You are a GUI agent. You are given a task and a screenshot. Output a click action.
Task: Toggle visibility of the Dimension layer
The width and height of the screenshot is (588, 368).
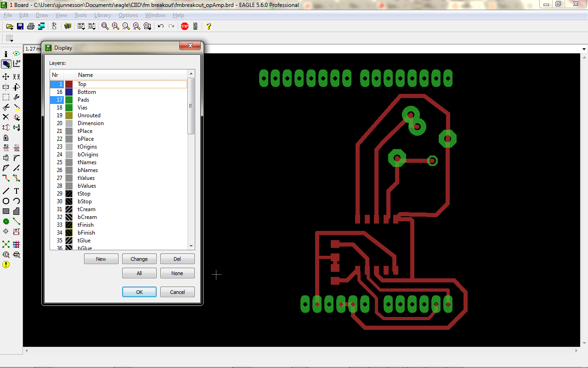point(57,123)
